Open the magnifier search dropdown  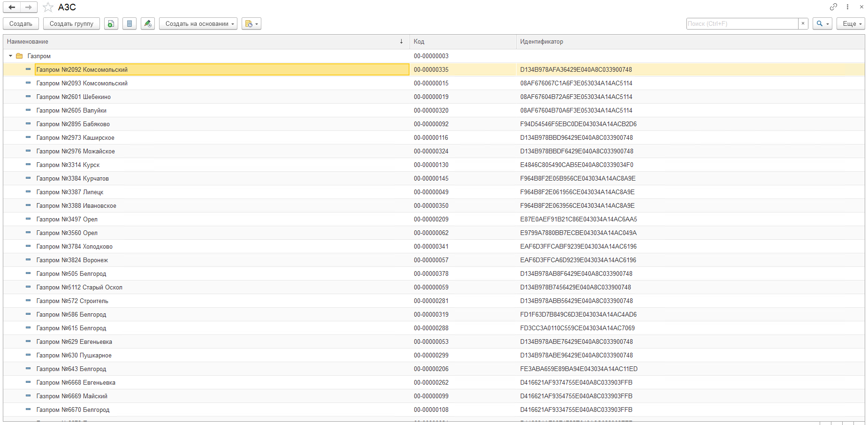[822, 23]
